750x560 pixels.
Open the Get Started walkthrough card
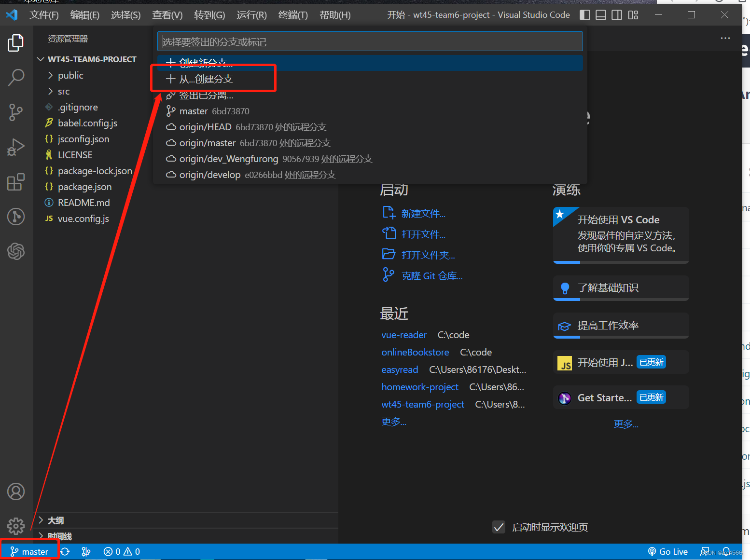tap(621, 397)
